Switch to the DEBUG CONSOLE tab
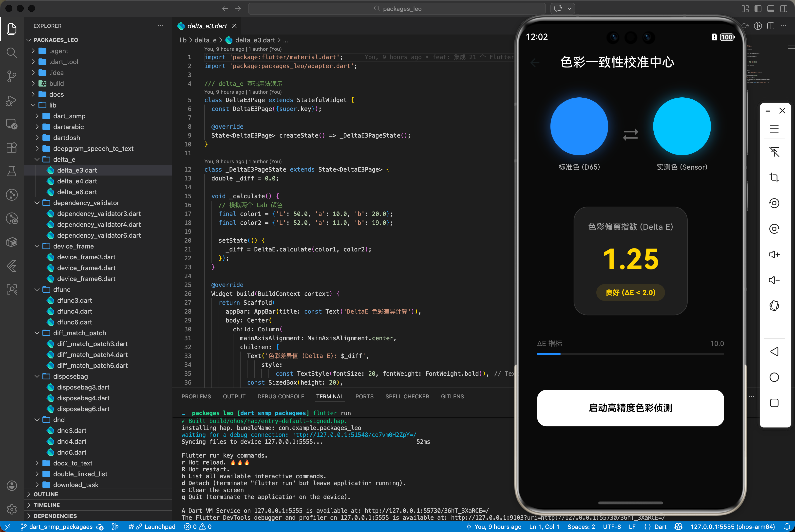 pos(281,396)
